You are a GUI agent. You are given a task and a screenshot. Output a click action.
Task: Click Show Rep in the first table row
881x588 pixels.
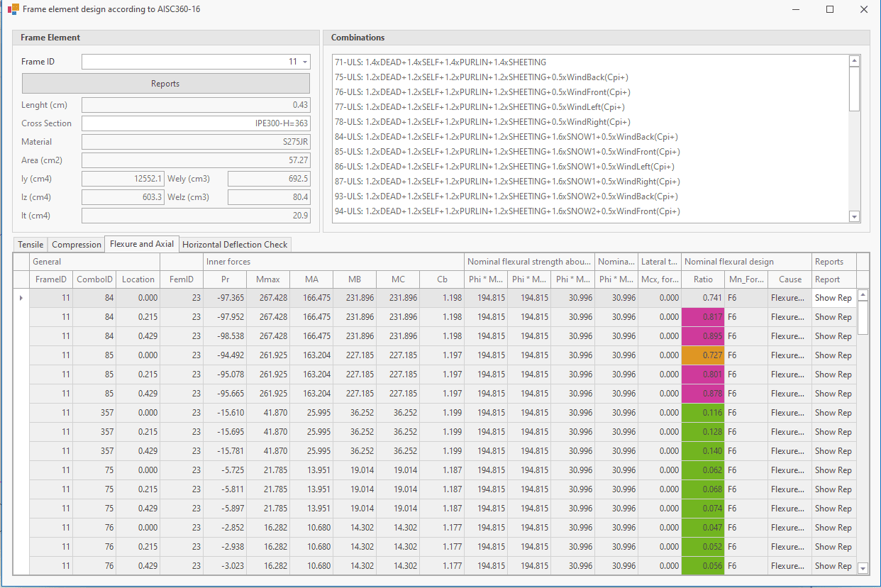pos(833,298)
